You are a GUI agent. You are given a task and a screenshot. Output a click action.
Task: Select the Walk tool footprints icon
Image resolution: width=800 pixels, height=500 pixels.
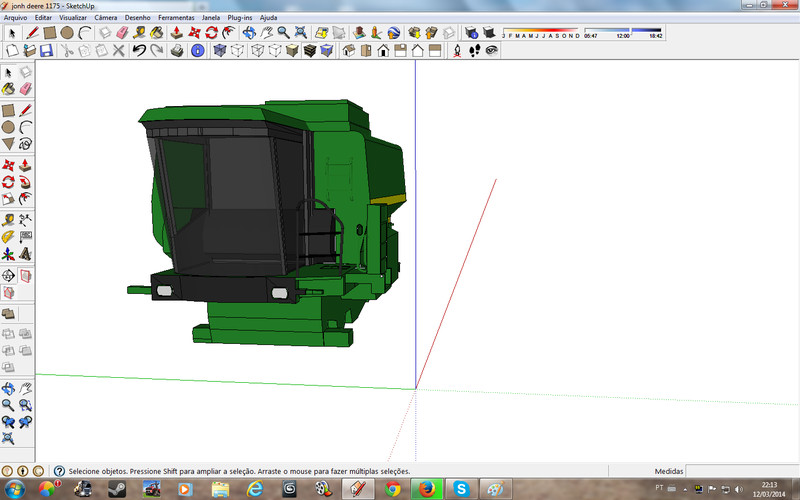(474, 50)
